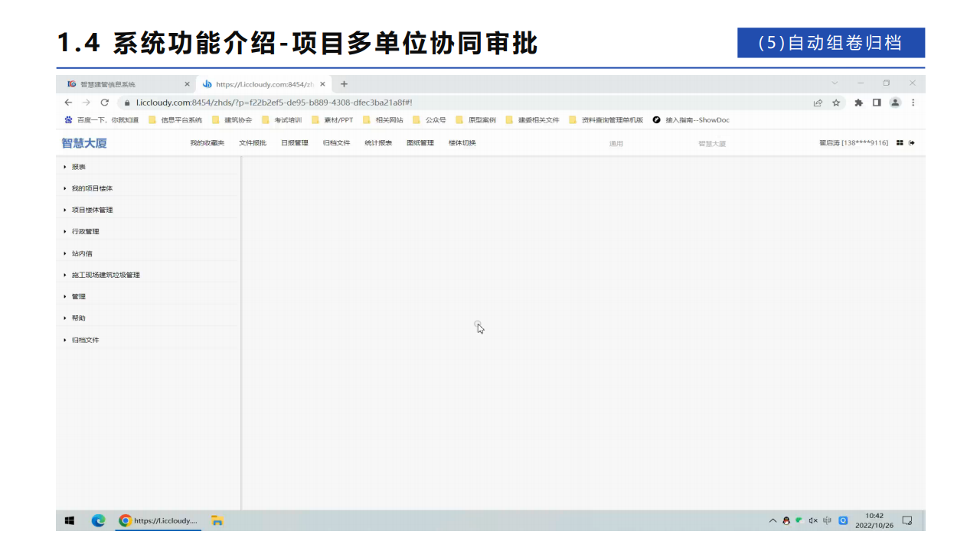Open 我的收藏夹 in top menu

[x=207, y=143]
